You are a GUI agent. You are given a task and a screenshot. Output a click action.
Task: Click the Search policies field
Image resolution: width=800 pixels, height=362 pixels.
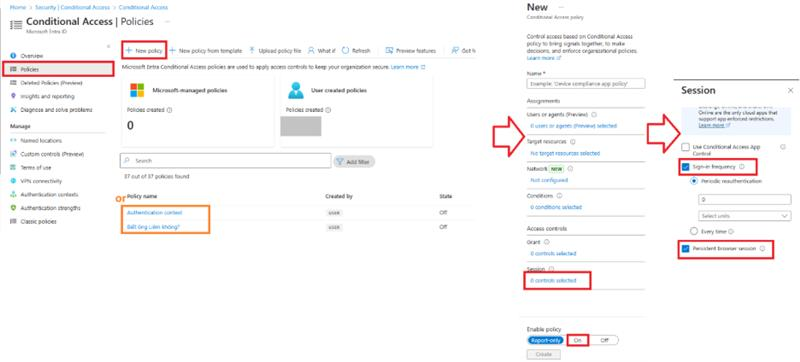click(x=226, y=161)
